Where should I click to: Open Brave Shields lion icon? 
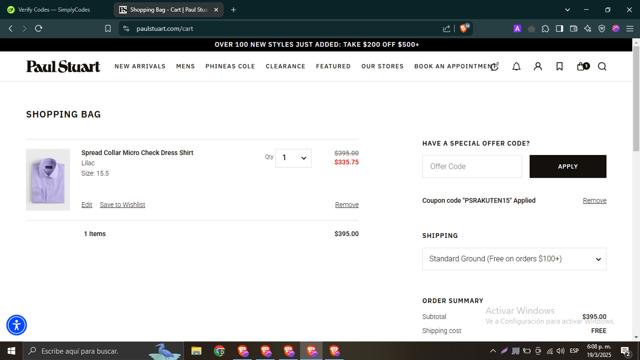464,28
